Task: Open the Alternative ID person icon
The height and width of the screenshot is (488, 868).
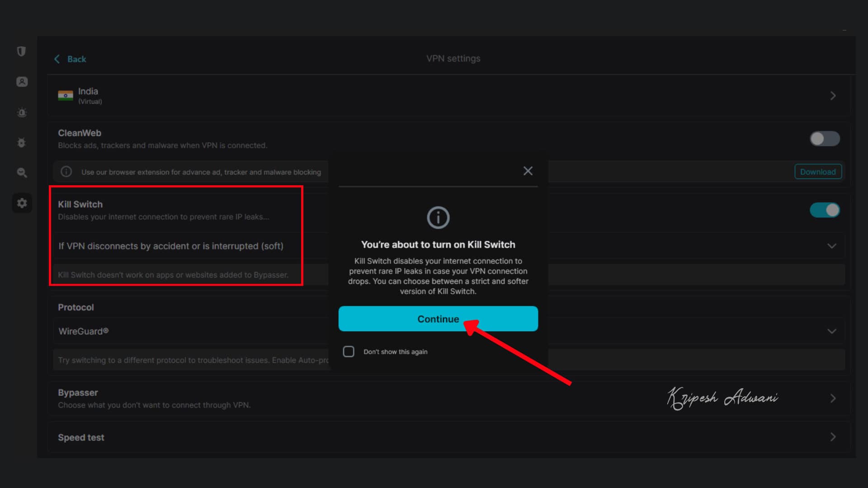Action: (22, 82)
